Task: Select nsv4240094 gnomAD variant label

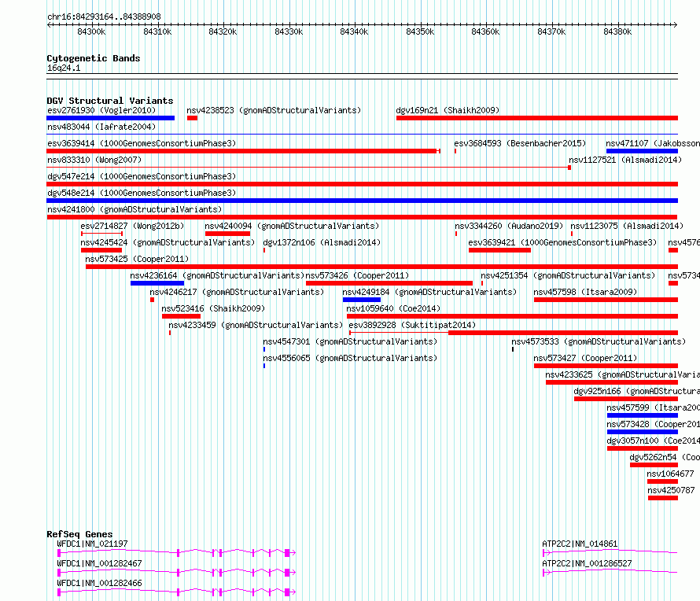Action: 292,226
